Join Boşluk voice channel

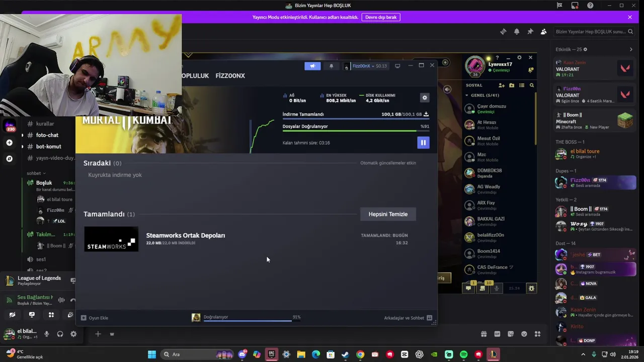[x=44, y=183]
